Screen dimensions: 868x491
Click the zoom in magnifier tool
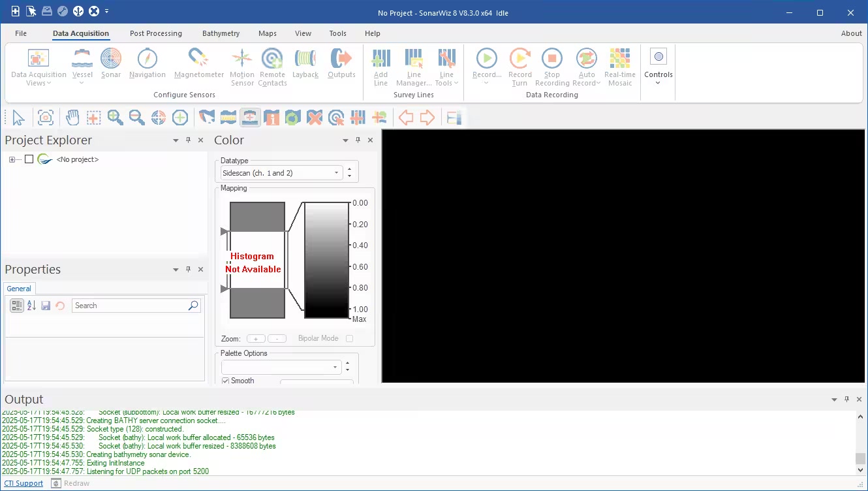coord(116,118)
